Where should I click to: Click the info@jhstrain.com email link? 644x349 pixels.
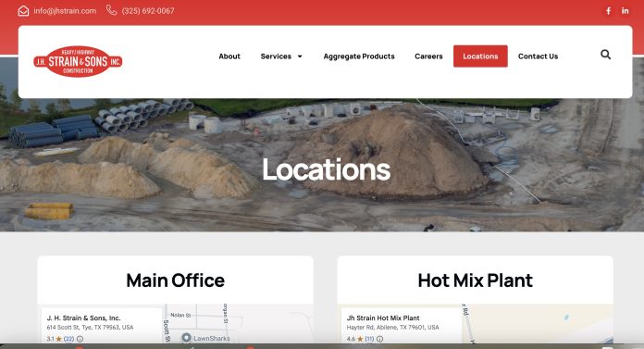pos(65,11)
